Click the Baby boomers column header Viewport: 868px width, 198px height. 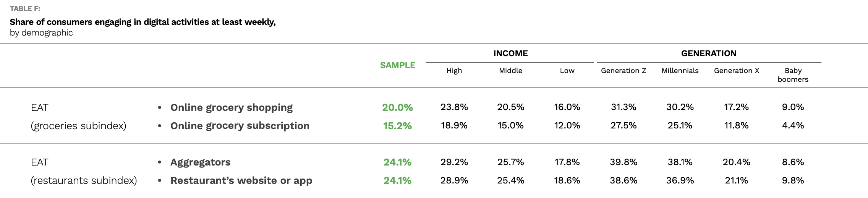[793, 75]
